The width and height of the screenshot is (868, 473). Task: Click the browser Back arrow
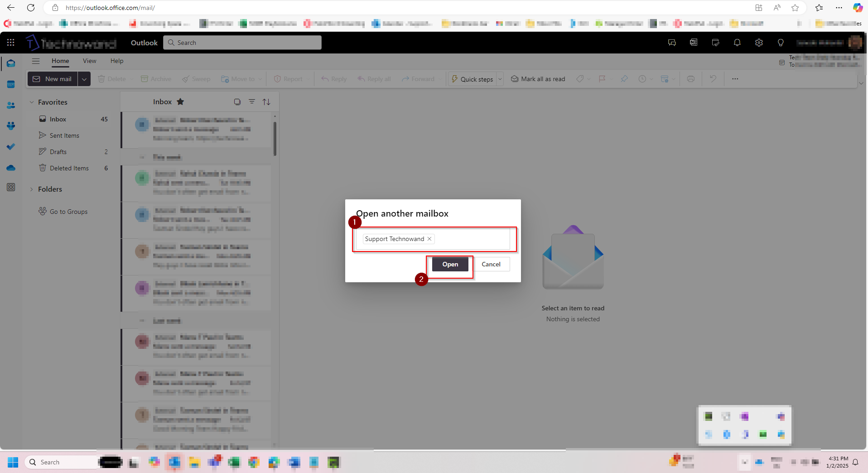click(x=11, y=8)
